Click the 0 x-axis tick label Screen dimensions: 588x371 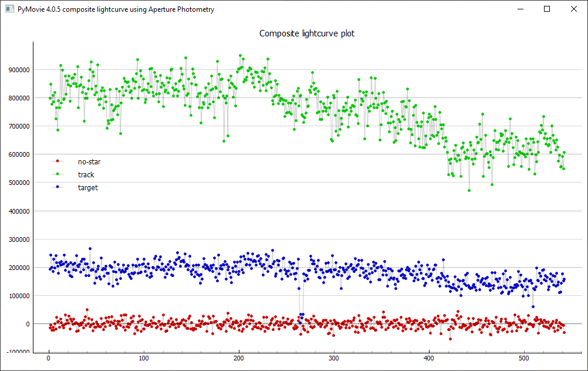pyautogui.click(x=49, y=358)
